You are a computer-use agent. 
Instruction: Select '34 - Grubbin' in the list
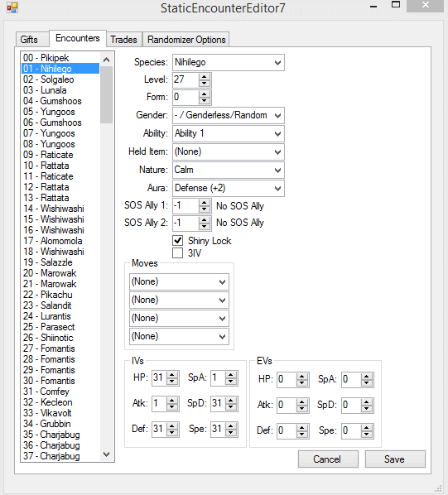point(47,424)
